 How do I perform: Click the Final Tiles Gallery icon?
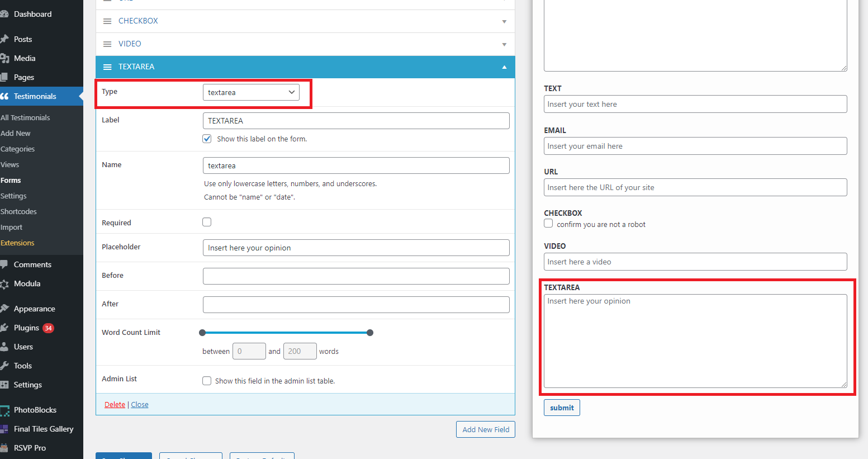pos(4,429)
